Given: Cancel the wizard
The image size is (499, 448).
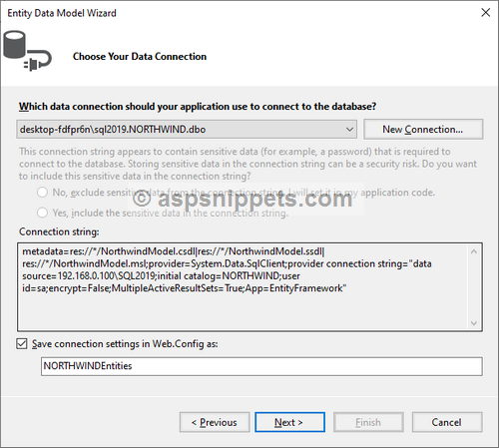Looking at the screenshot, I should tap(447, 422).
